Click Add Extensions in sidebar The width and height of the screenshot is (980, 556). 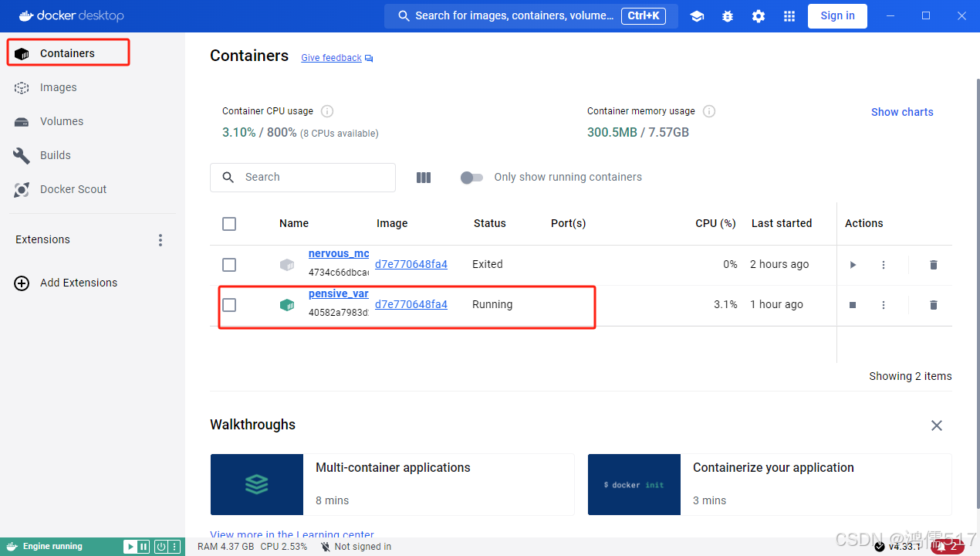pyautogui.click(x=66, y=283)
